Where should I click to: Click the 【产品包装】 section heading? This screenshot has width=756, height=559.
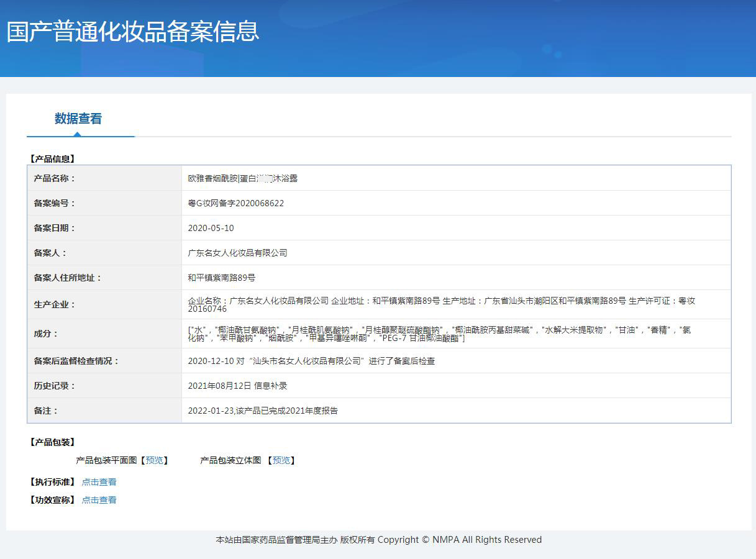[x=52, y=442]
